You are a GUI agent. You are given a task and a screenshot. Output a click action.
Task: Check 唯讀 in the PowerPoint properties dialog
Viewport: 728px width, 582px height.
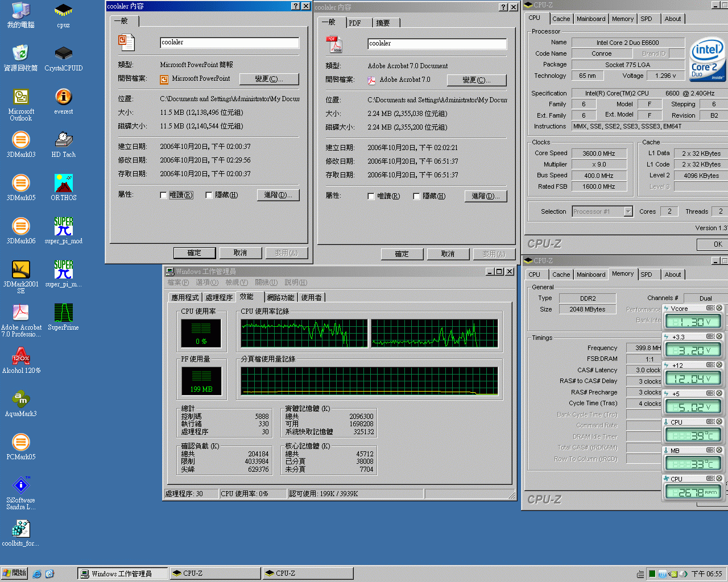[164, 195]
